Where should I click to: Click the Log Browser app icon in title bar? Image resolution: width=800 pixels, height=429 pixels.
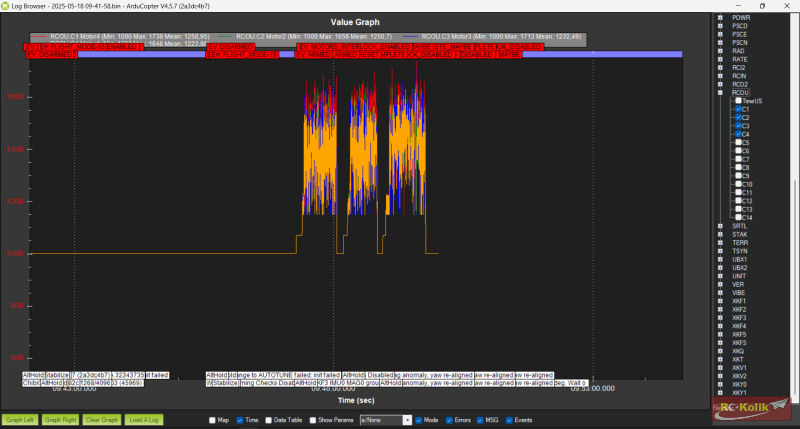pyautogui.click(x=5, y=6)
